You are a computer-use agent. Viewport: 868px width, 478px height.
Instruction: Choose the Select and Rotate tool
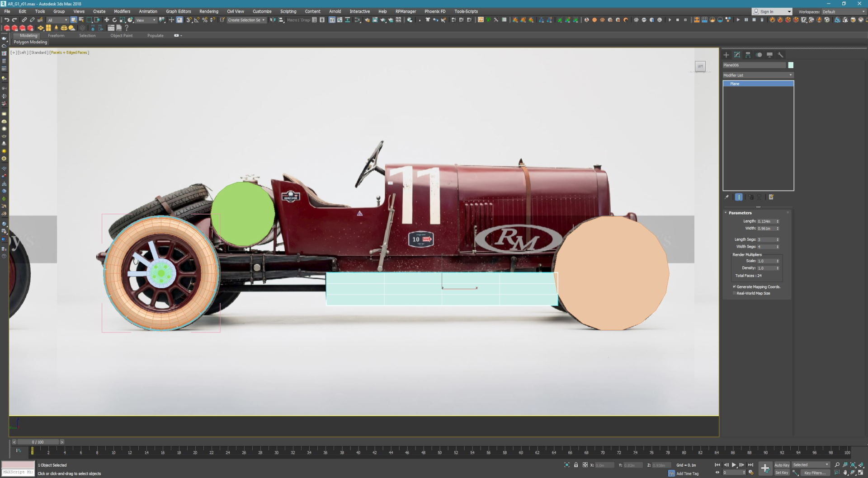114,20
